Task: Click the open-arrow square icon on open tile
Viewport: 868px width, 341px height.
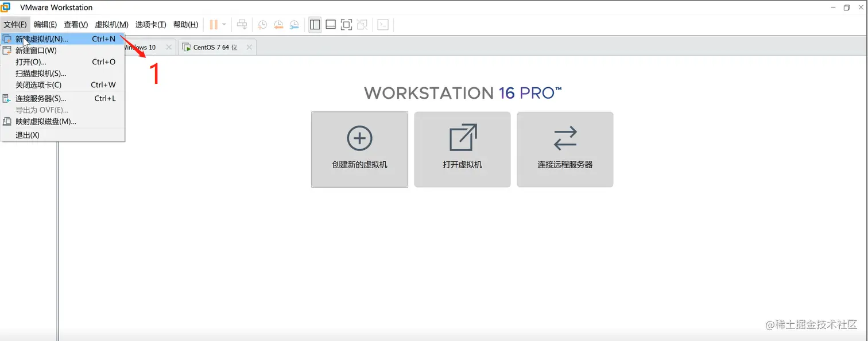Action: click(x=463, y=138)
